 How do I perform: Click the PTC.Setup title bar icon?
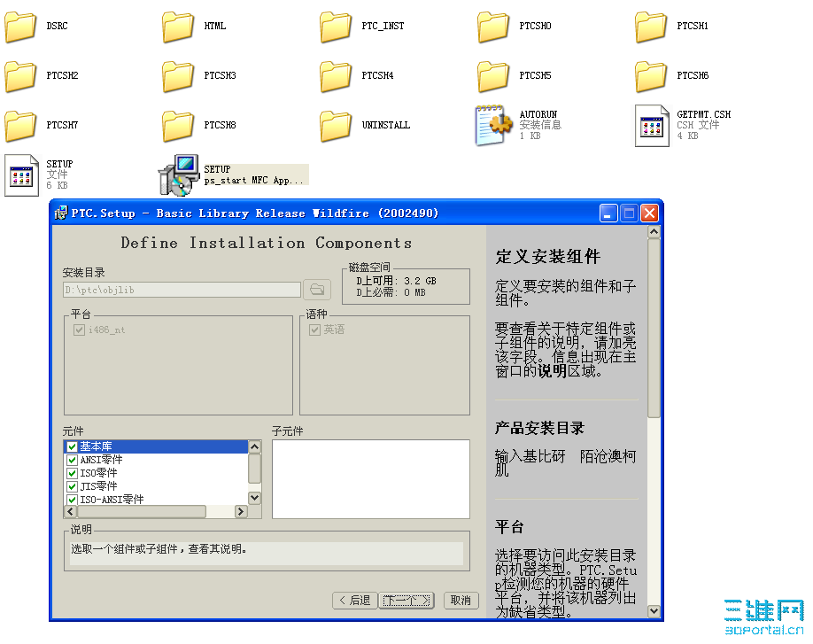60,213
